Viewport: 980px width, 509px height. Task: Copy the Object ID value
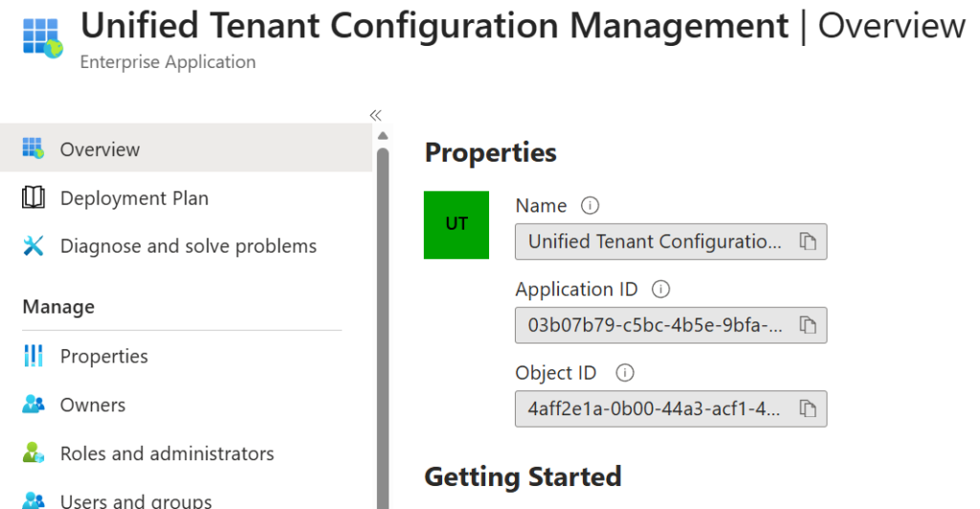(x=807, y=409)
